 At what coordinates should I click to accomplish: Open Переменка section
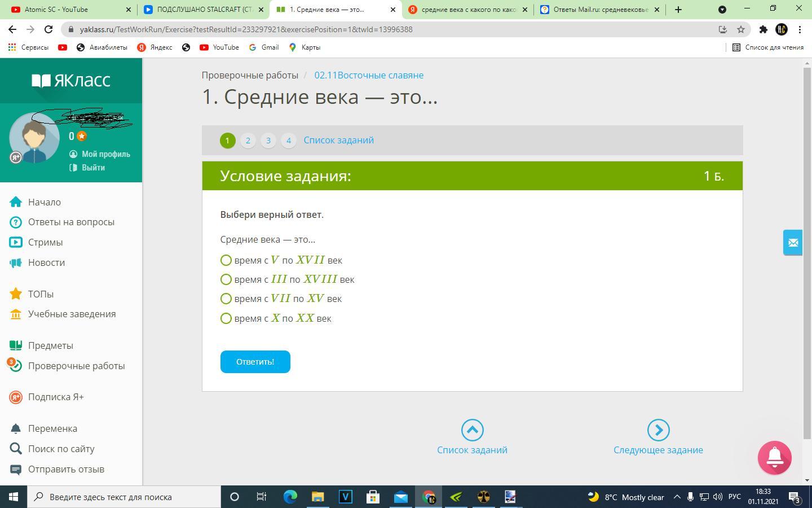52,428
